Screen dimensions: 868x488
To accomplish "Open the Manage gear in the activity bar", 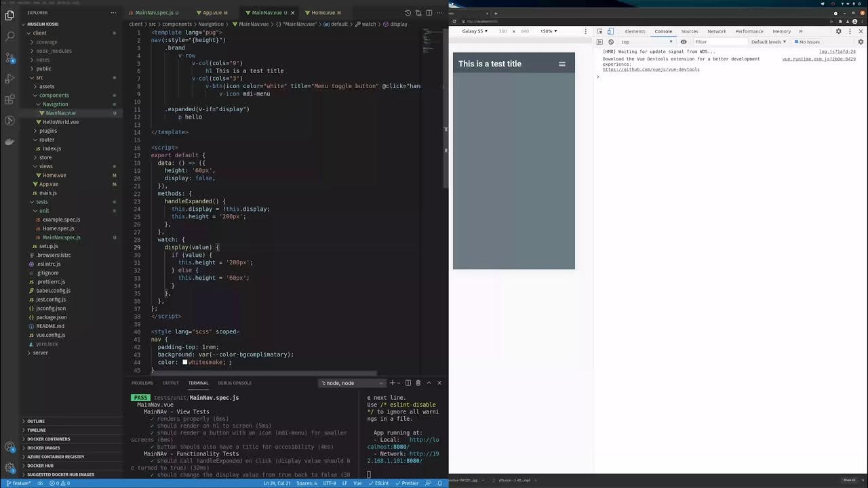I will tap(9, 468).
